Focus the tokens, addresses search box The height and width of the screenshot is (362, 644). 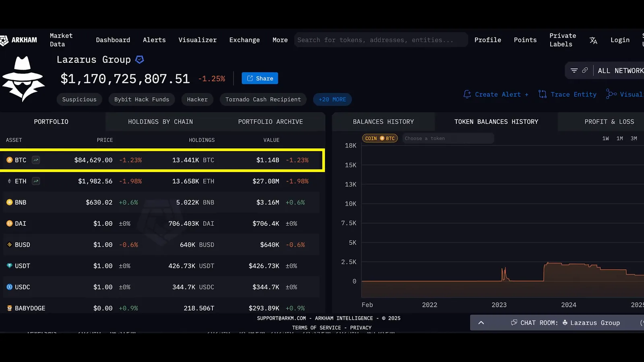(x=381, y=40)
